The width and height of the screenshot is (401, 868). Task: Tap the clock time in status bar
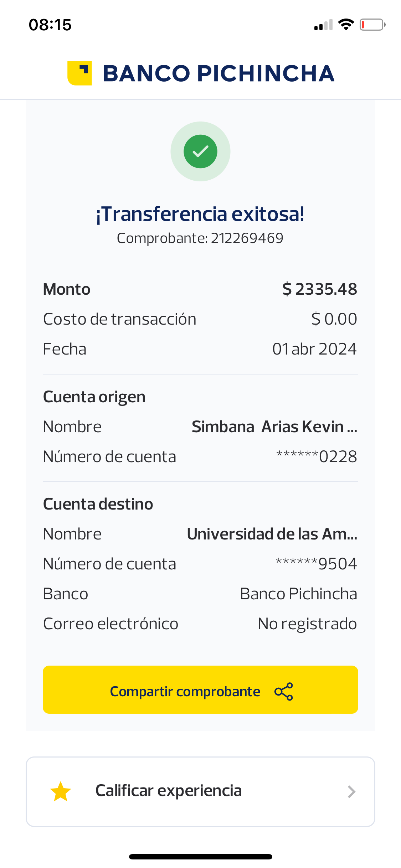50,25
